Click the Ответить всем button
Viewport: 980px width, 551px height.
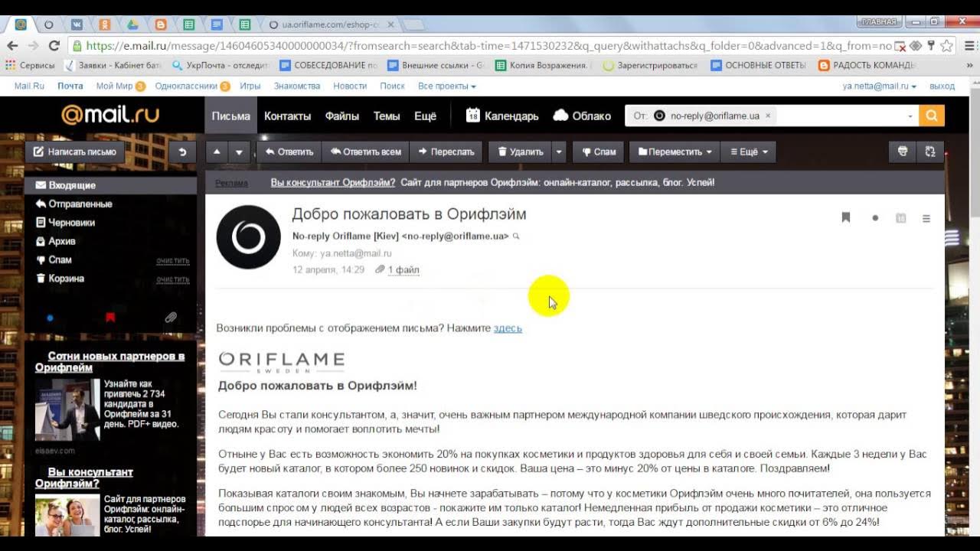tap(365, 152)
